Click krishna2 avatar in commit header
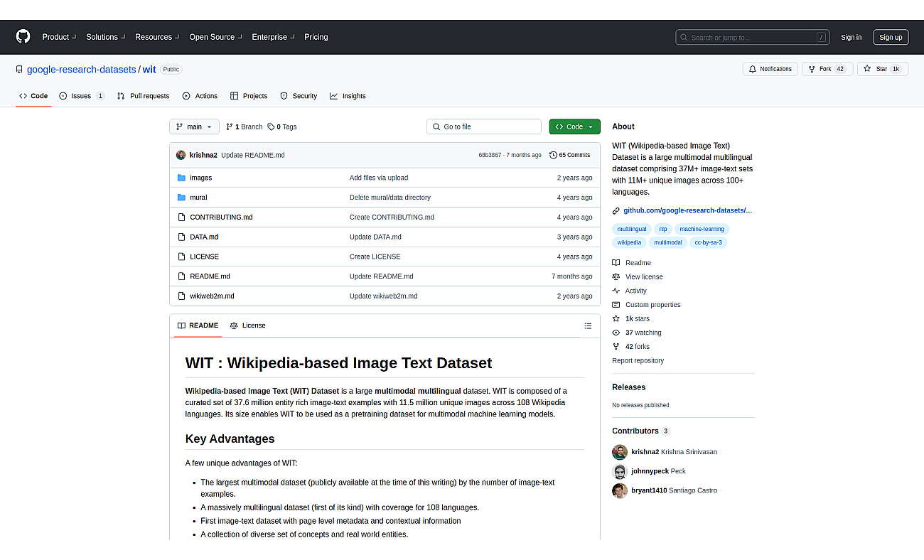The height and width of the screenshot is (560, 924). [181, 155]
